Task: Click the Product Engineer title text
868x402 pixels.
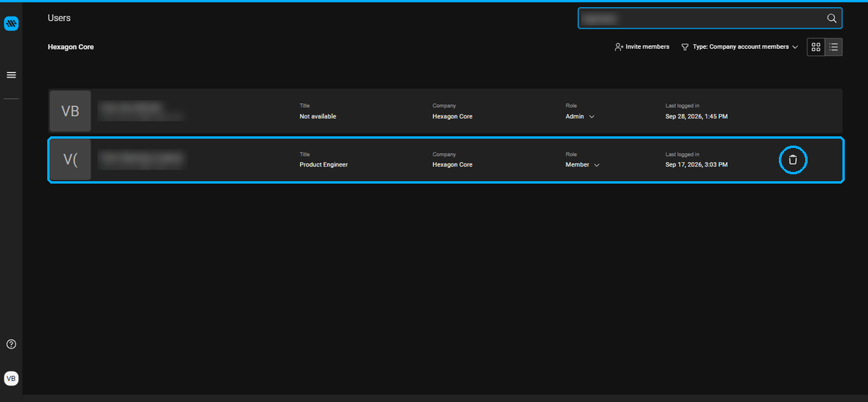Action: pyautogui.click(x=324, y=165)
